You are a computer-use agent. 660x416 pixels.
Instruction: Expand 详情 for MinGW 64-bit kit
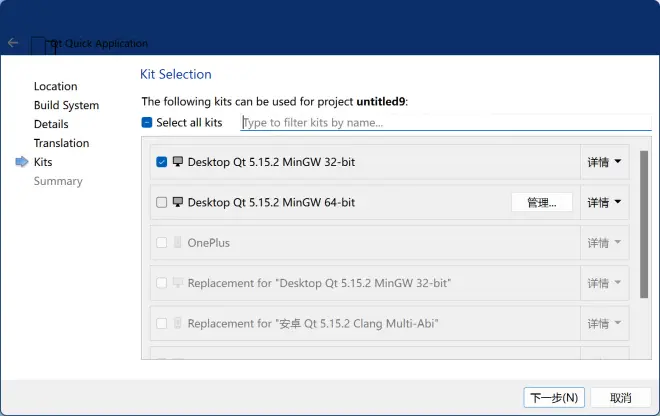tap(604, 203)
